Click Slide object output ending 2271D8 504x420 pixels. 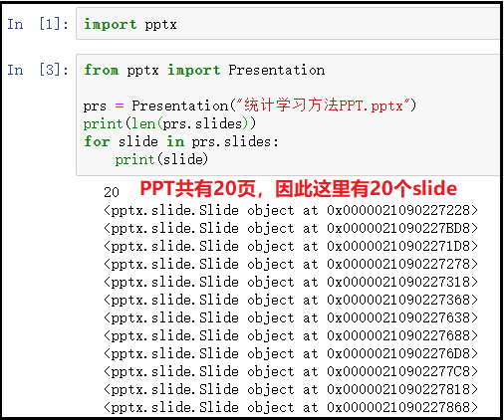click(x=291, y=246)
